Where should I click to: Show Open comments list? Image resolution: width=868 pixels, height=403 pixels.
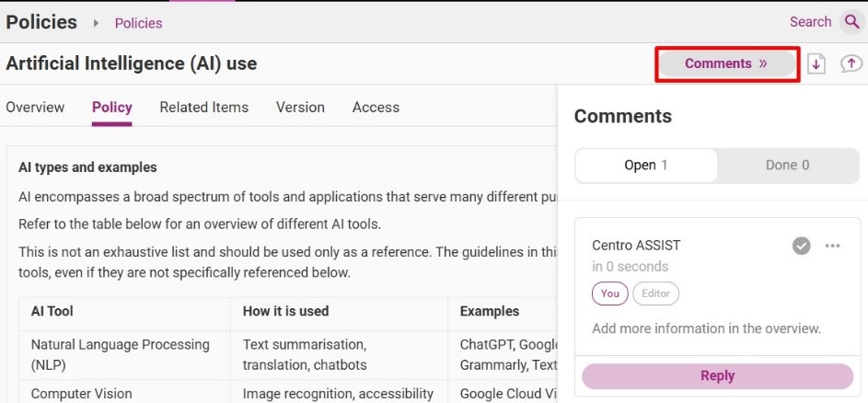pos(646,165)
